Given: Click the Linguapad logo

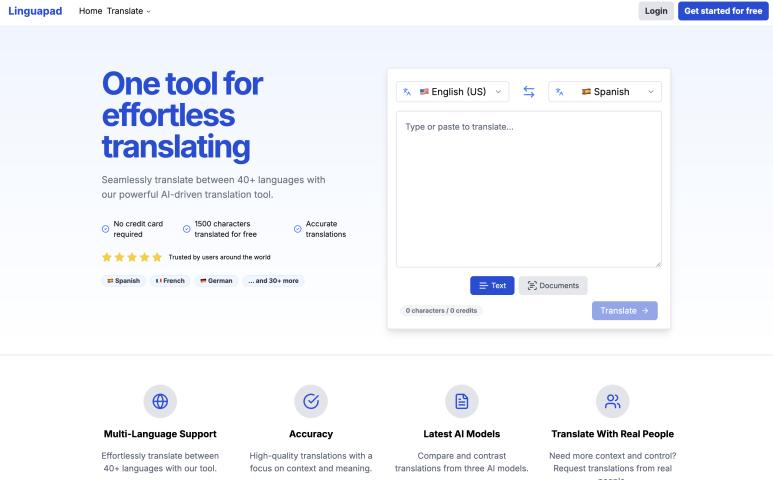Looking at the screenshot, I should (35, 11).
